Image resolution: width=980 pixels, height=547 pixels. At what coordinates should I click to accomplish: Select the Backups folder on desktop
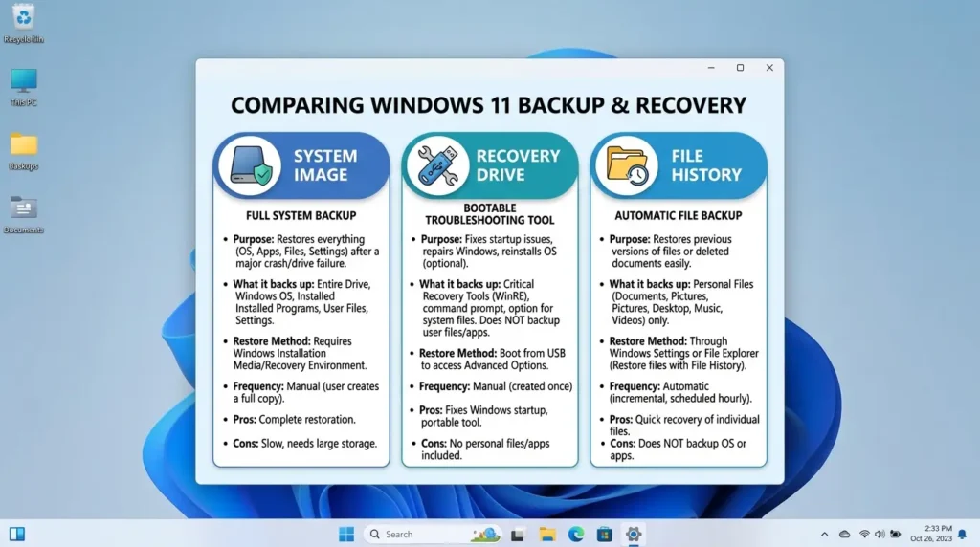click(24, 151)
